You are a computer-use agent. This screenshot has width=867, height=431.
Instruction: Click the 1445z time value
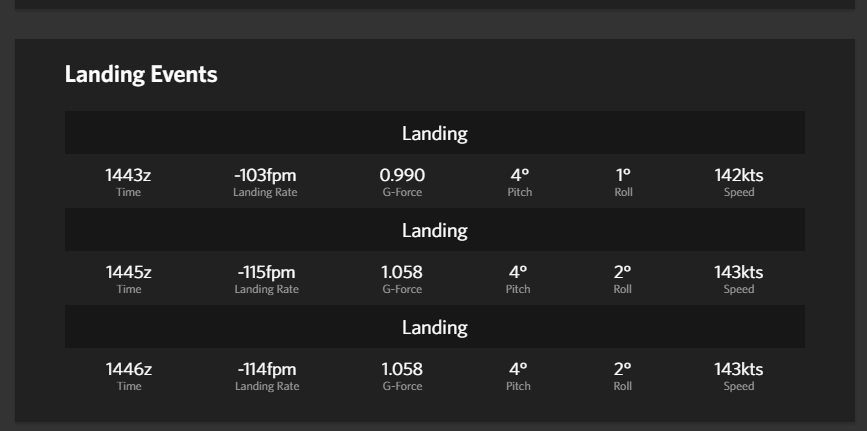click(x=128, y=272)
